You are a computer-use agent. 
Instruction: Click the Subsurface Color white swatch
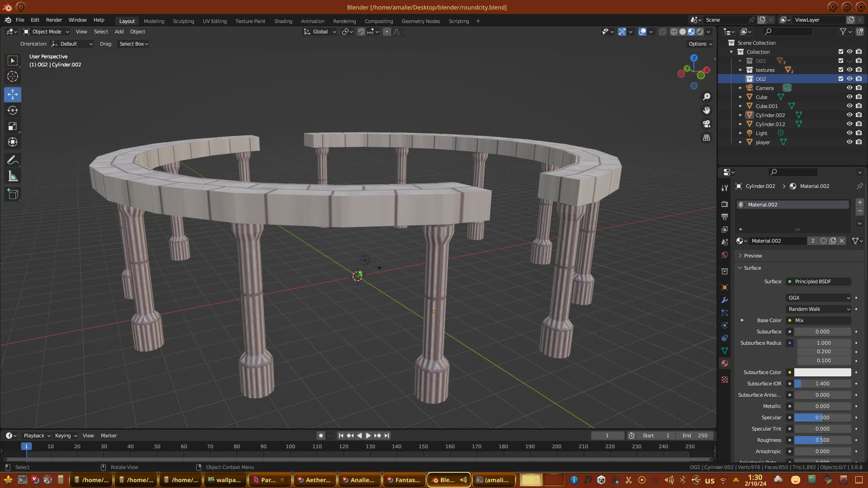click(x=822, y=372)
